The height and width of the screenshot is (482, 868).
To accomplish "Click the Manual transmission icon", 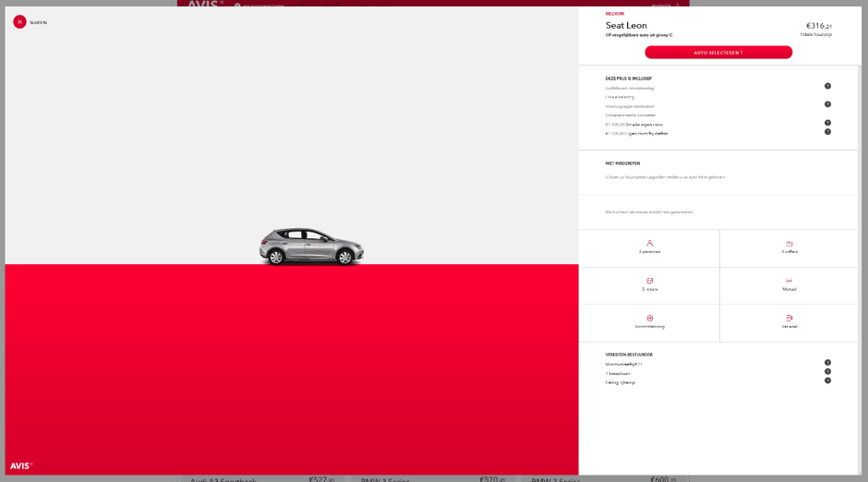I will point(790,281).
